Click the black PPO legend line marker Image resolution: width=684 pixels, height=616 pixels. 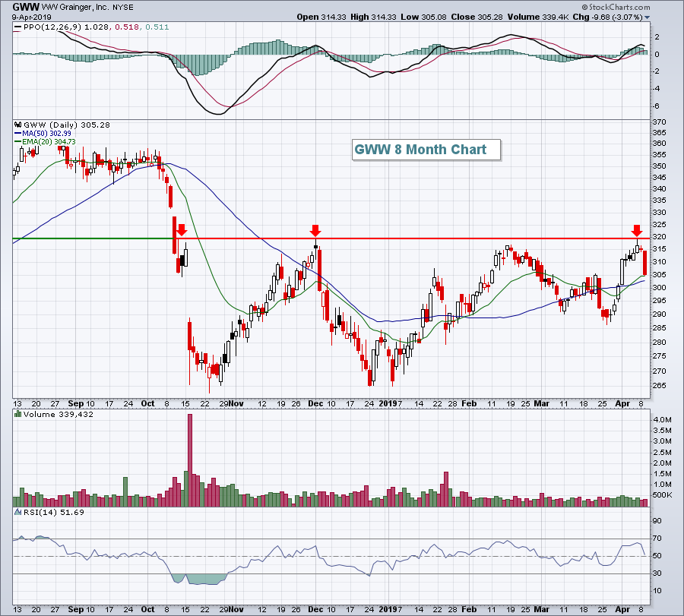click(17, 27)
